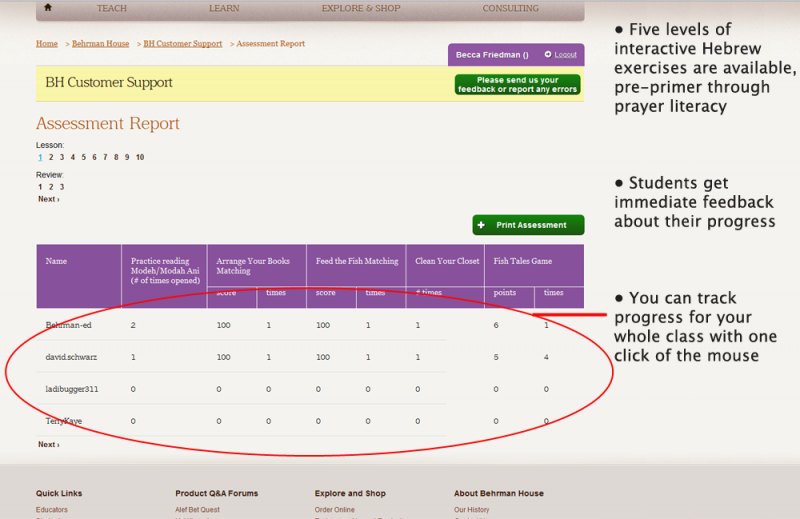Viewport: 800px width, 519px height.
Task: Open the Educators quick link
Action: coord(52,509)
